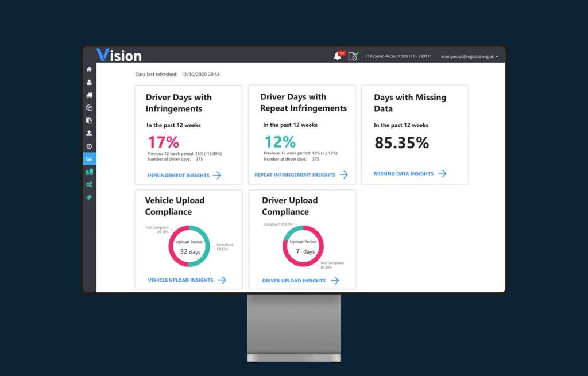Click the clipboard documents icon in sidebar
Screen dimensions: 588x376
[x=89, y=121]
